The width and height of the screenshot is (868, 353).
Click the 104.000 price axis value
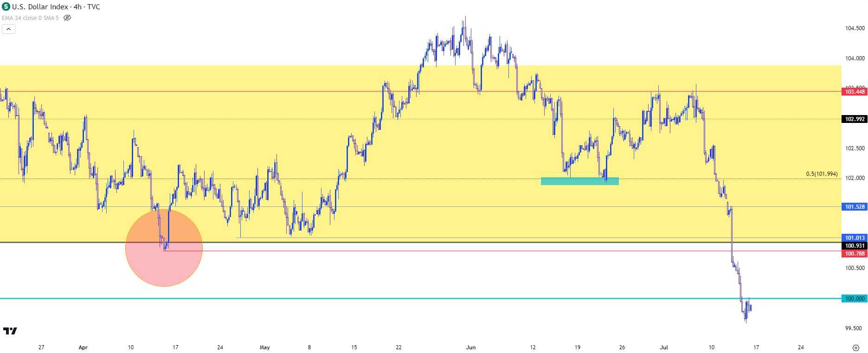(855, 58)
